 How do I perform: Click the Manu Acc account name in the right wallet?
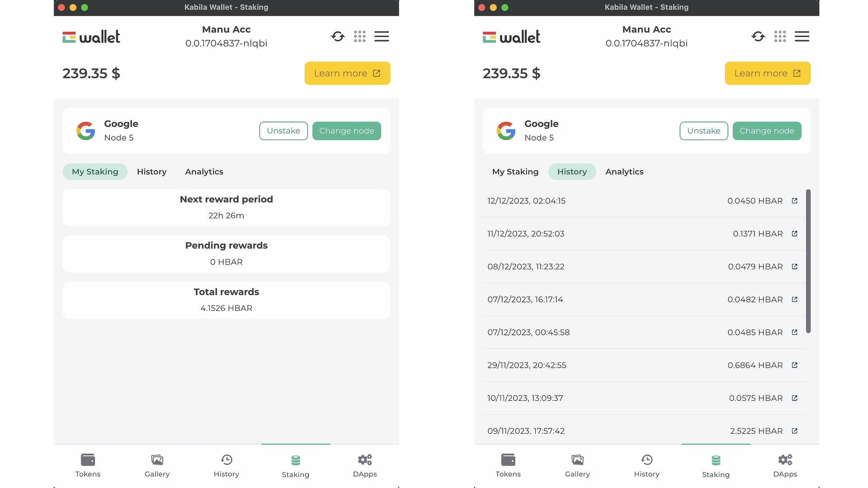646,29
